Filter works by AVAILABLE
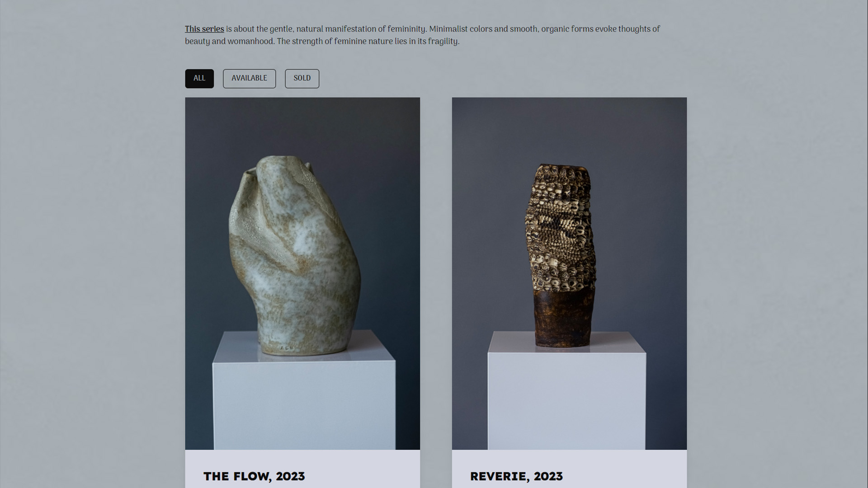Screen dimensions: 868x488 coord(249,79)
